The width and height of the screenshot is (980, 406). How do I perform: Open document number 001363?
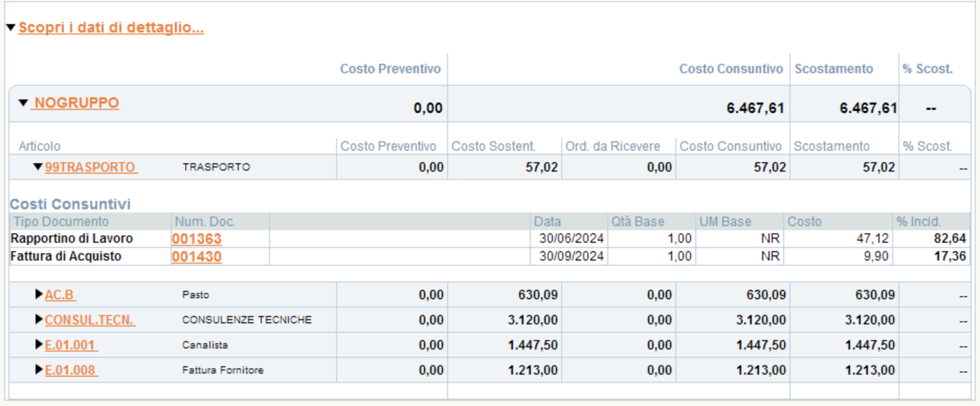pyautogui.click(x=197, y=239)
